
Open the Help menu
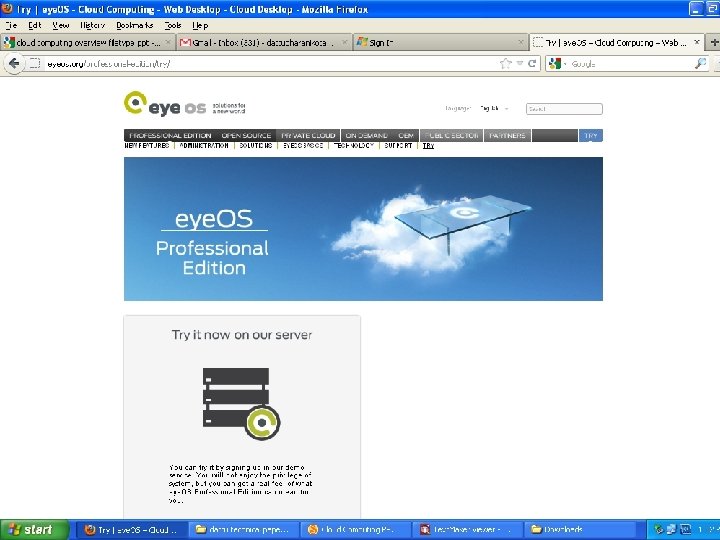point(200,25)
